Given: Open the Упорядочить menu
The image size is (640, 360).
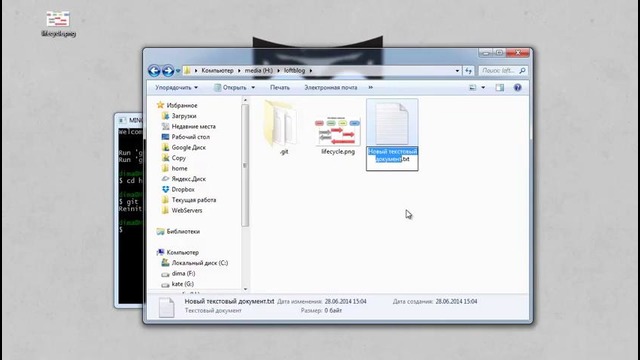Looking at the screenshot, I should pyautogui.click(x=176, y=87).
